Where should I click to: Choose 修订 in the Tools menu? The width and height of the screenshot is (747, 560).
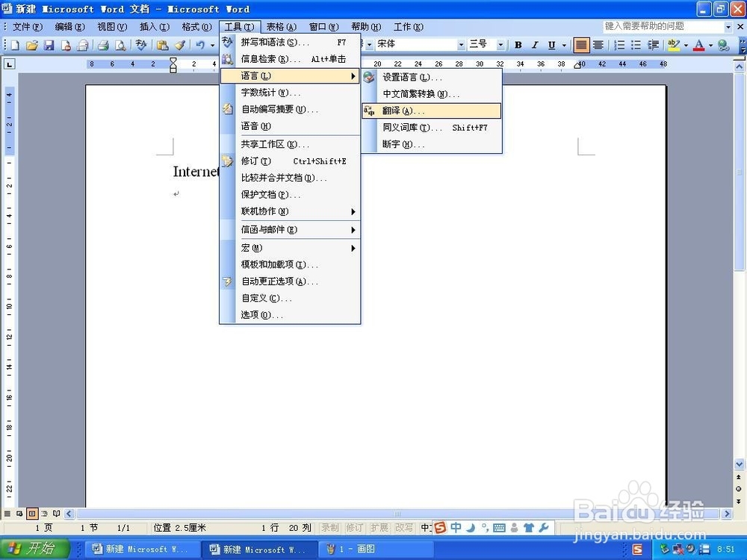(290, 161)
